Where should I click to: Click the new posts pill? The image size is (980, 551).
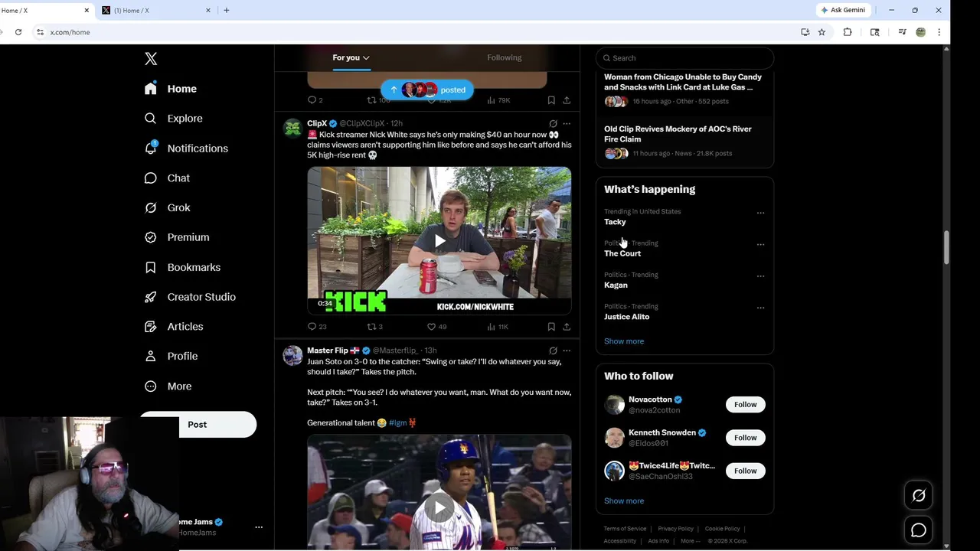click(427, 90)
